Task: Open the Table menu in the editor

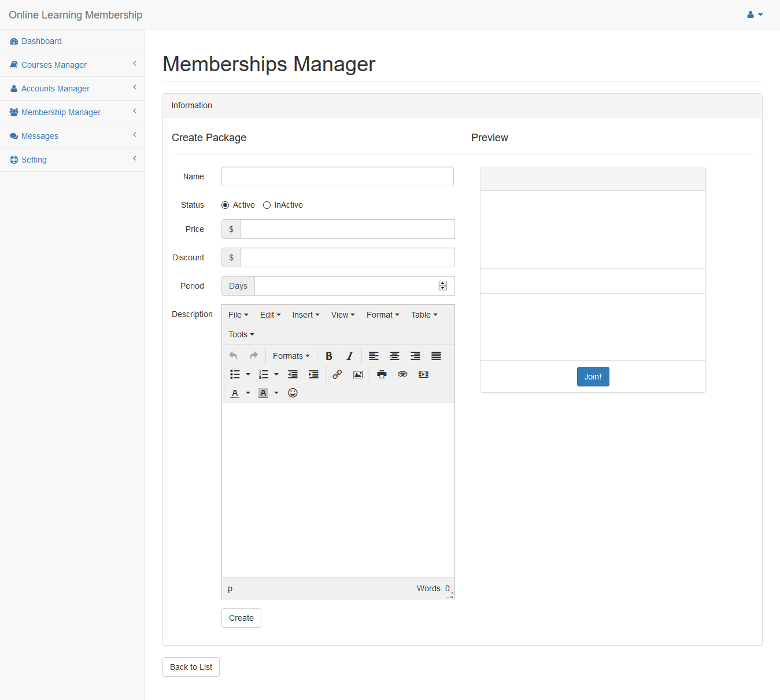Action: pyautogui.click(x=424, y=315)
